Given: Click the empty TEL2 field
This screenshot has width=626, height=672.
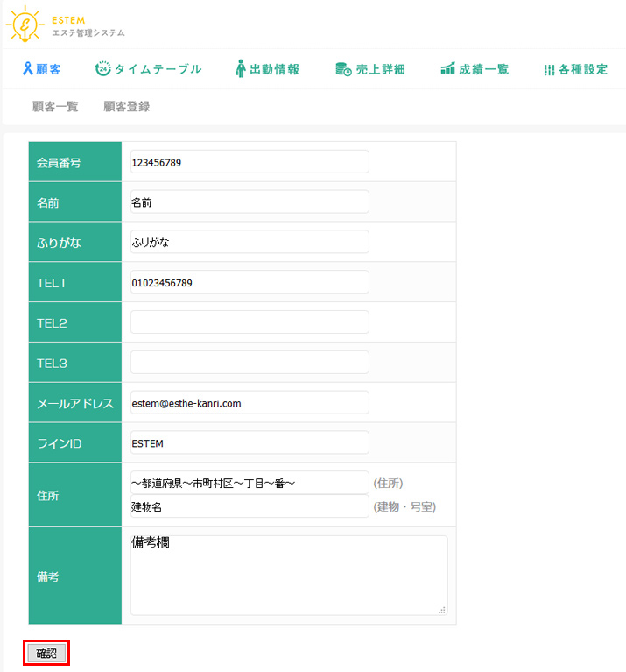Looking at the screenshot, I should tap(250, 322).
